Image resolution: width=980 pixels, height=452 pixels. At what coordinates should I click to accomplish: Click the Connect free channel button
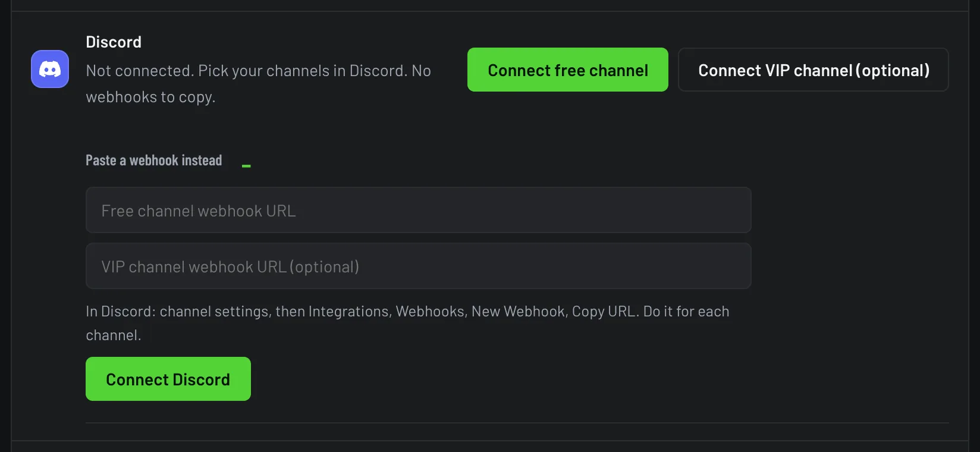[568, 70]
